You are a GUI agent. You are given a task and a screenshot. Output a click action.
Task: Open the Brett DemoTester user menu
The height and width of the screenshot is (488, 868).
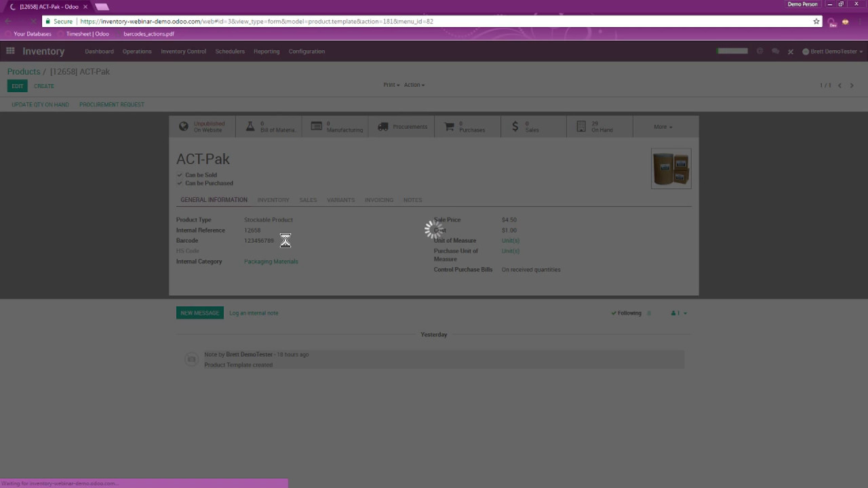pos(833,52)
